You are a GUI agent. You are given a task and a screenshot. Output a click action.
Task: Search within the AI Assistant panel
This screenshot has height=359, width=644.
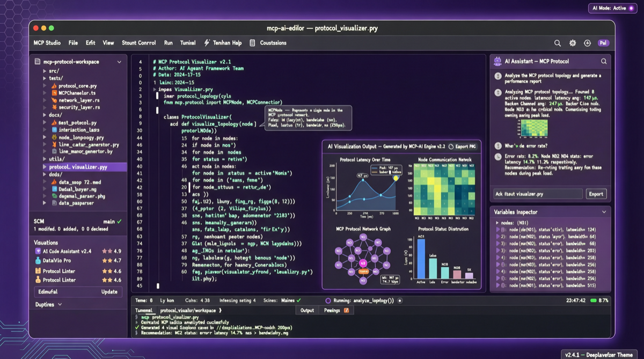pyautogui.click(x=604, y=61)
